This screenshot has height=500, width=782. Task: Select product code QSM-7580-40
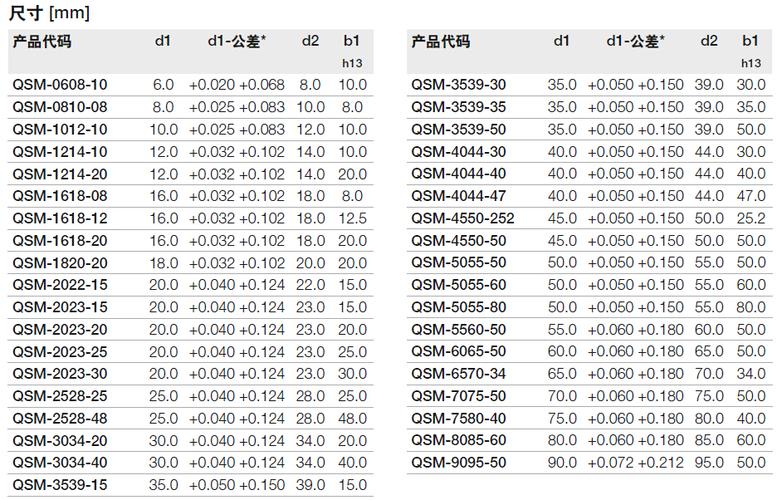tap(459, 419)
